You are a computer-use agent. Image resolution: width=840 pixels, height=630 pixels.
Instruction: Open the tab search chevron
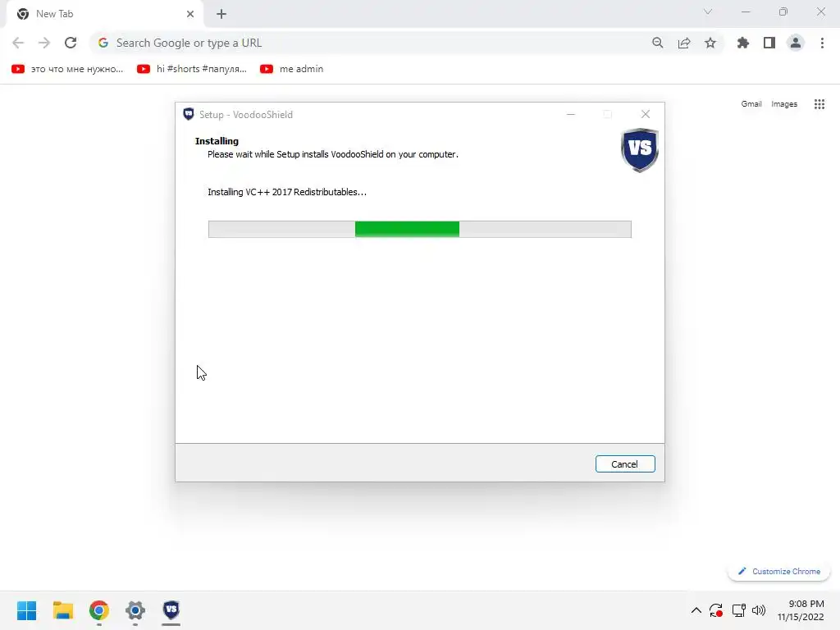point(708,11)
